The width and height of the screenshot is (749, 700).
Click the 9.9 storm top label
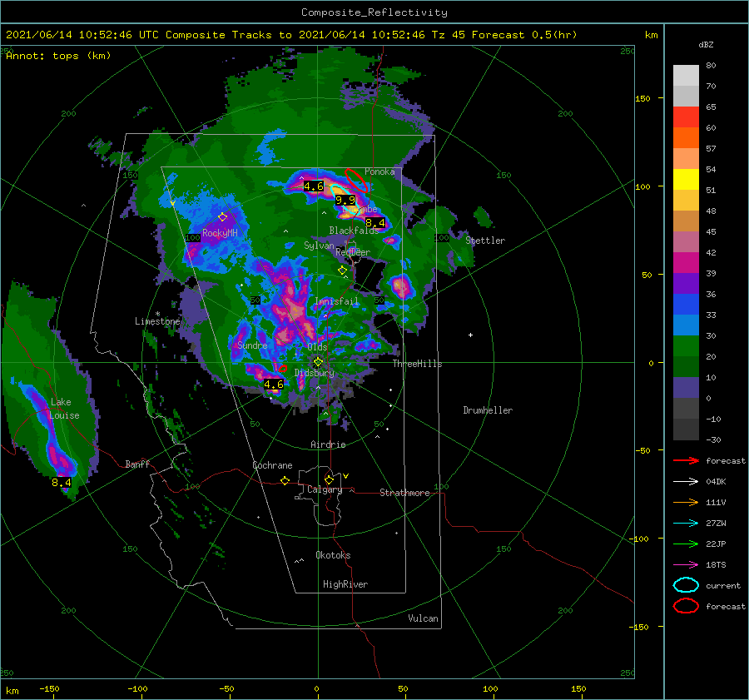pyautogui.click(x=345, y=201)
